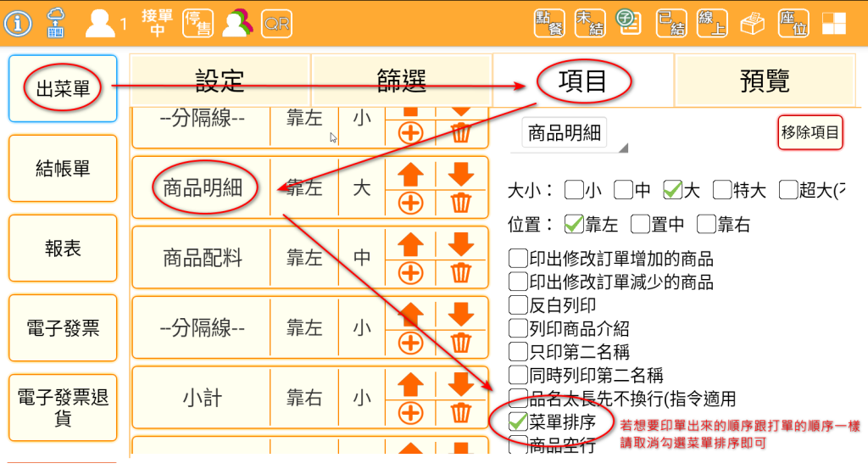Select the 商品明細 row in list
This screenshot has height=469, width=868.
[x=202, y=187]
